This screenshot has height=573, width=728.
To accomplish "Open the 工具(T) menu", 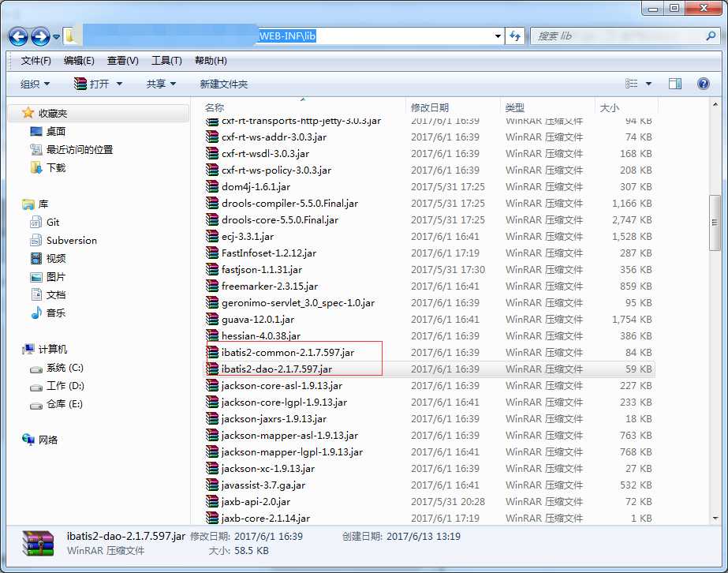I will tap(166, 61).
